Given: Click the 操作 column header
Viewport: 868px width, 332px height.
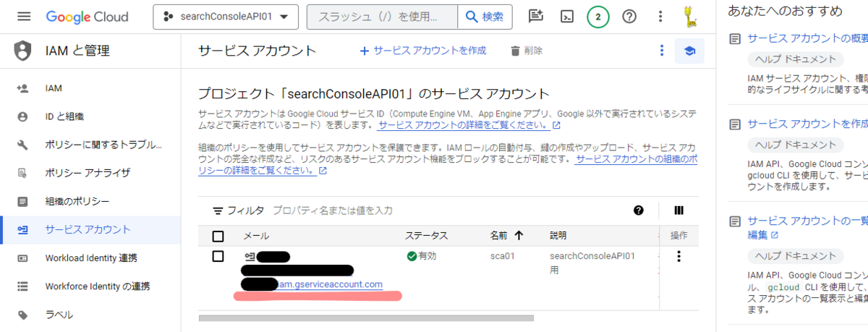Looking at the screenshot, I should tap(678, 236).
